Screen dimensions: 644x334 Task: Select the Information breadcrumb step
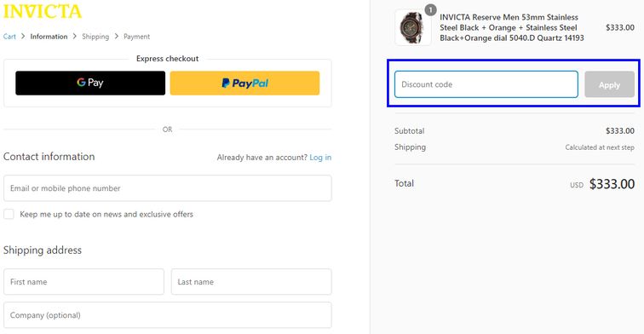pos(49,37)
